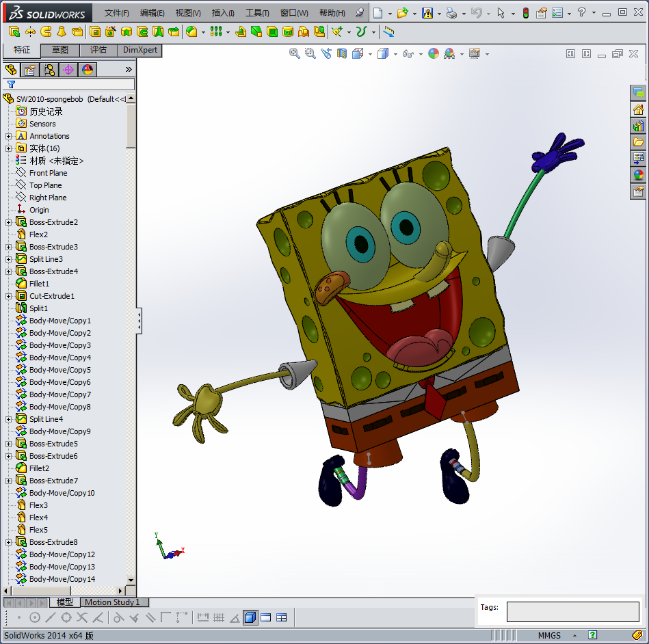649x644 pixels.
Task: Choose the Linear Pattern tool
Action: [x=216, y=31]
